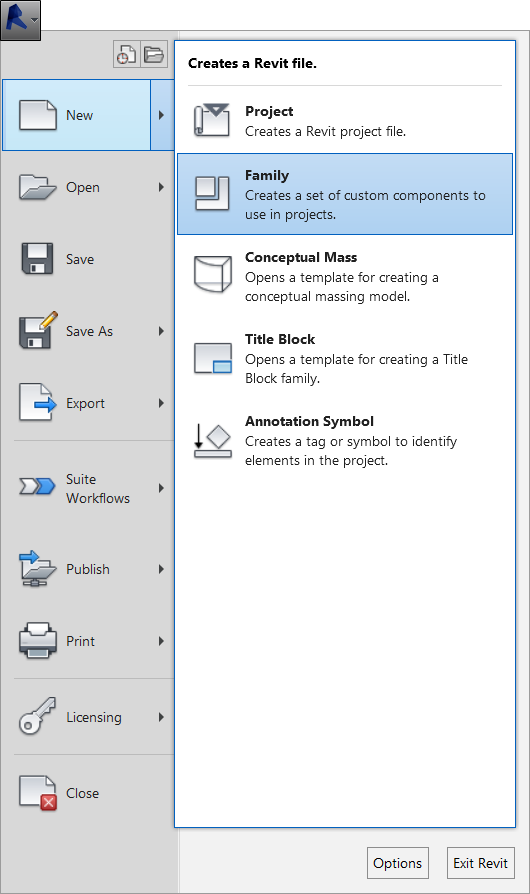Click the 'Creates a Revit file.' header

point(252,63)
